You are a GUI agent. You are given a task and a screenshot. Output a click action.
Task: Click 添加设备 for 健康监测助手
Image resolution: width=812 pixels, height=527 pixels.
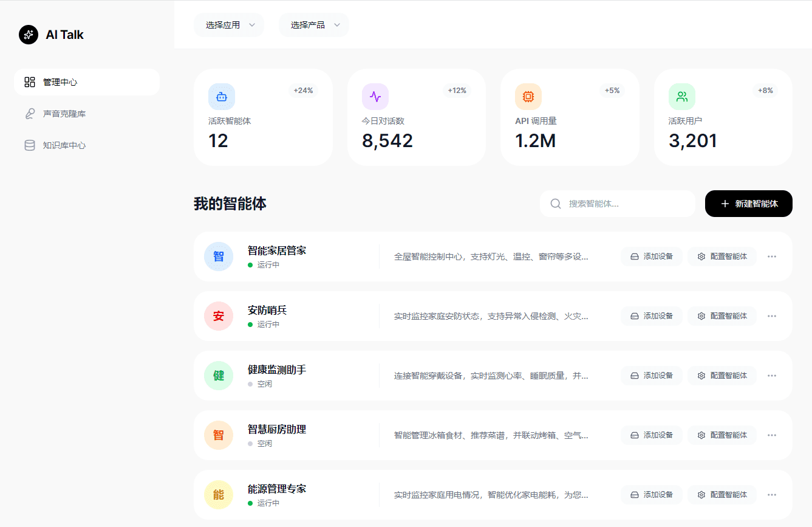point(651,375)
